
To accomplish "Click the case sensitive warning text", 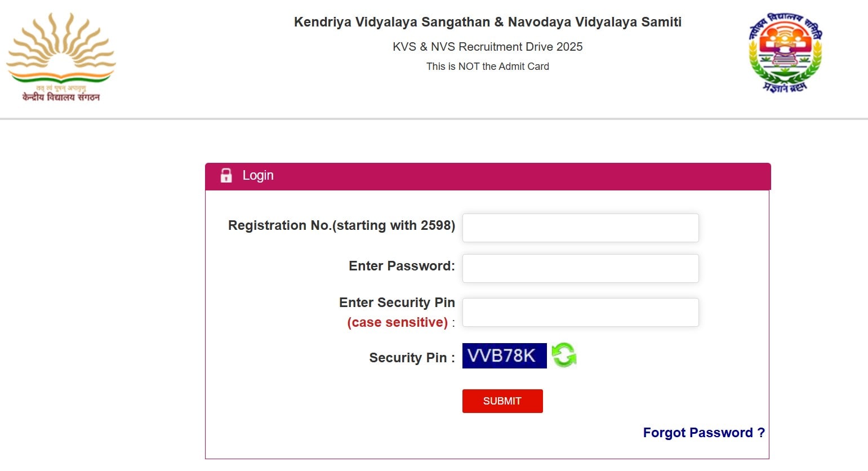I will point(397,322).
